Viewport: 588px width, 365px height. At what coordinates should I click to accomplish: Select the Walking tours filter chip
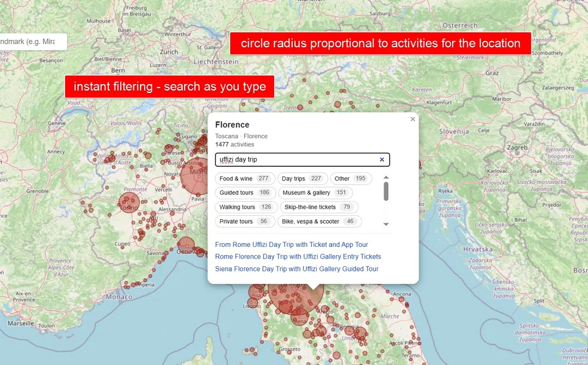[x=246, y=207]
